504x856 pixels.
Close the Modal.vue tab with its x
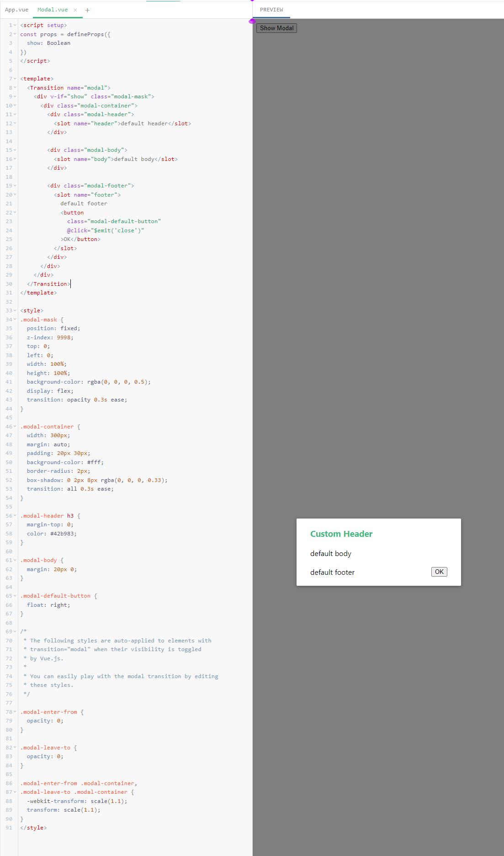point(75,10)
